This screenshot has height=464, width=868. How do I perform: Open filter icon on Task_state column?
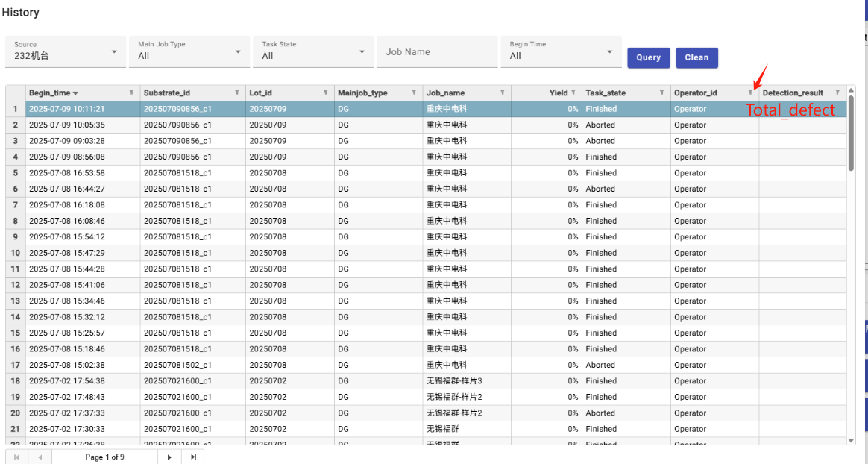click(x=662, y=93)
